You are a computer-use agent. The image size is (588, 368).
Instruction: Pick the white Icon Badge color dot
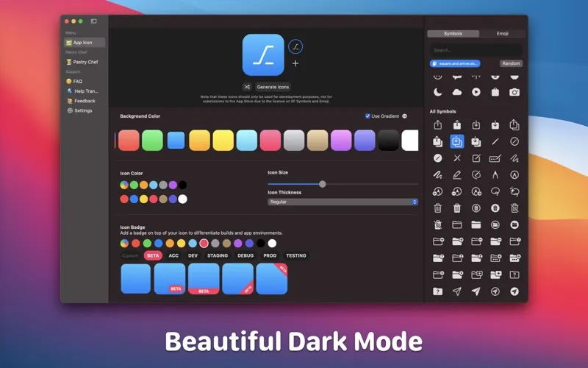click(x=272, y=244)
